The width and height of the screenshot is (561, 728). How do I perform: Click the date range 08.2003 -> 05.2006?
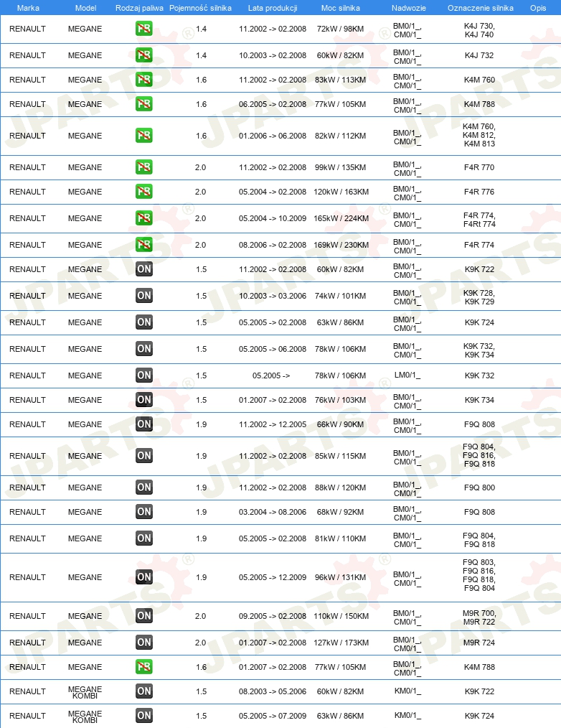[273, 691]
